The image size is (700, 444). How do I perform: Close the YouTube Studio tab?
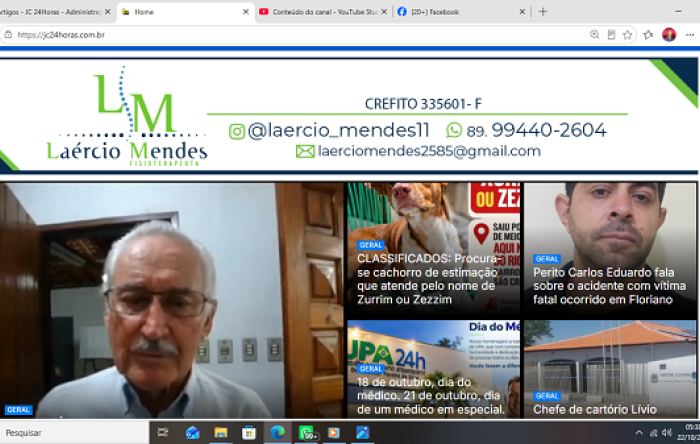(x=384, y=12)
